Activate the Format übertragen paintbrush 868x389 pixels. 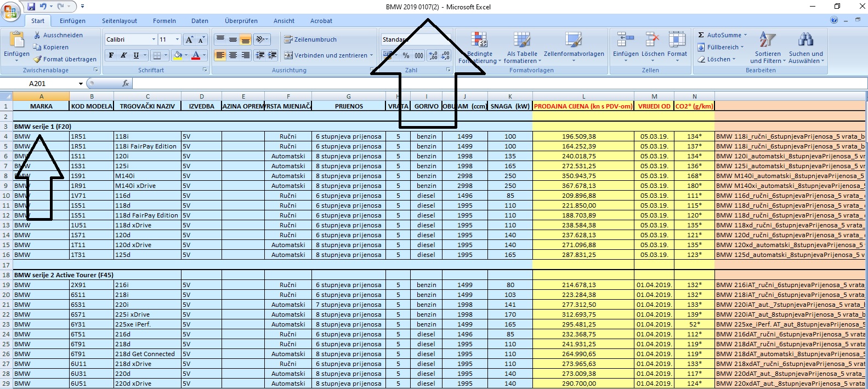tap(65, 59)
